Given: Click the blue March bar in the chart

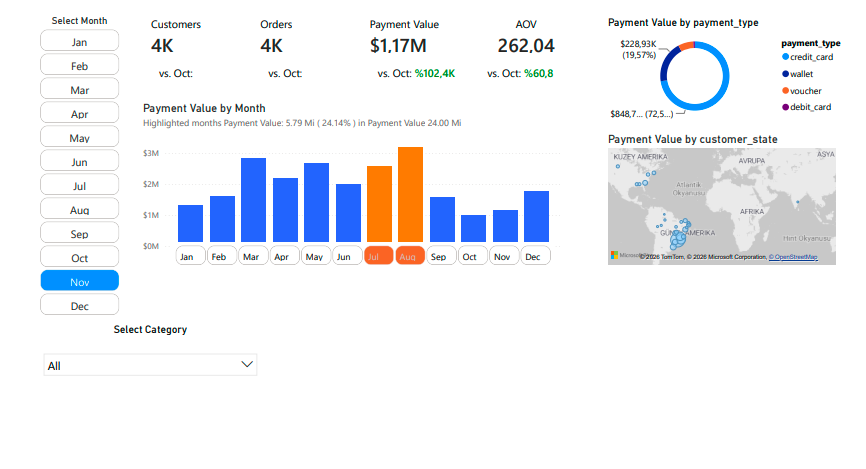Looking at the screenshot, I should pos(254,200).
